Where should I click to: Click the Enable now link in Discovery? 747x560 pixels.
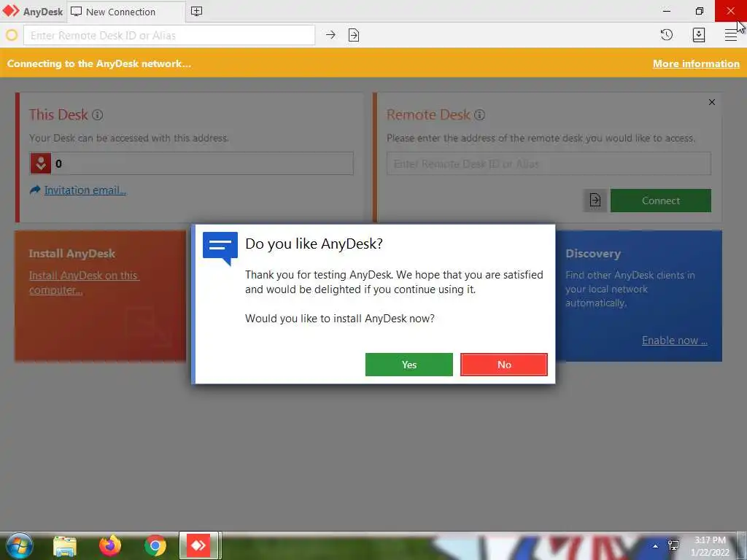[675, 341]
